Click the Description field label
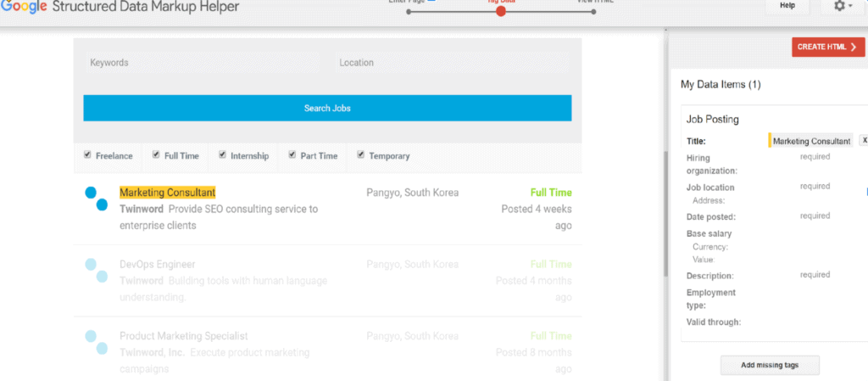Viewport: 868px width, 381px height. click(709, 275)
